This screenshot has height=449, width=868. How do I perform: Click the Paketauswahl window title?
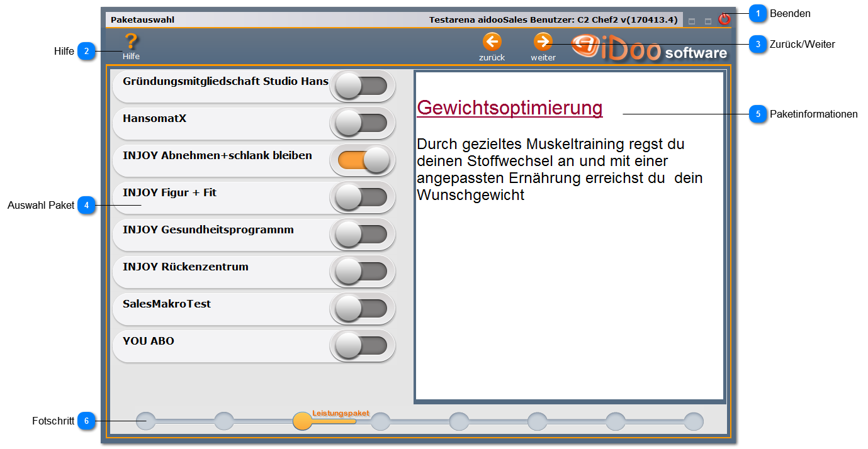[x=143, y=19]
